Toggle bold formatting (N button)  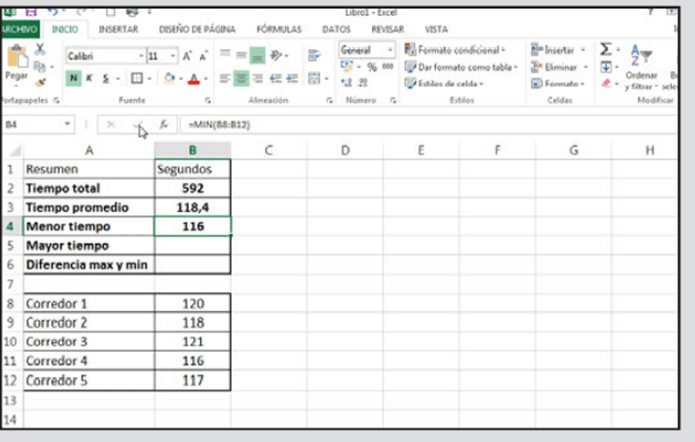point(73,77)
